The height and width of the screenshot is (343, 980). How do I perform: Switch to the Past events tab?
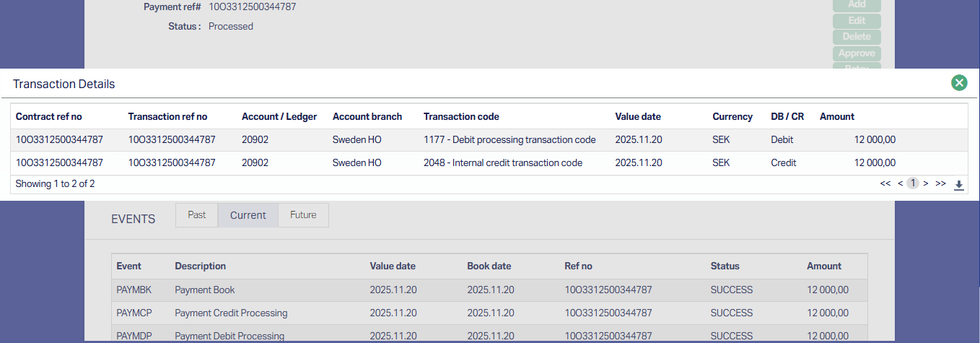point(197,215)
